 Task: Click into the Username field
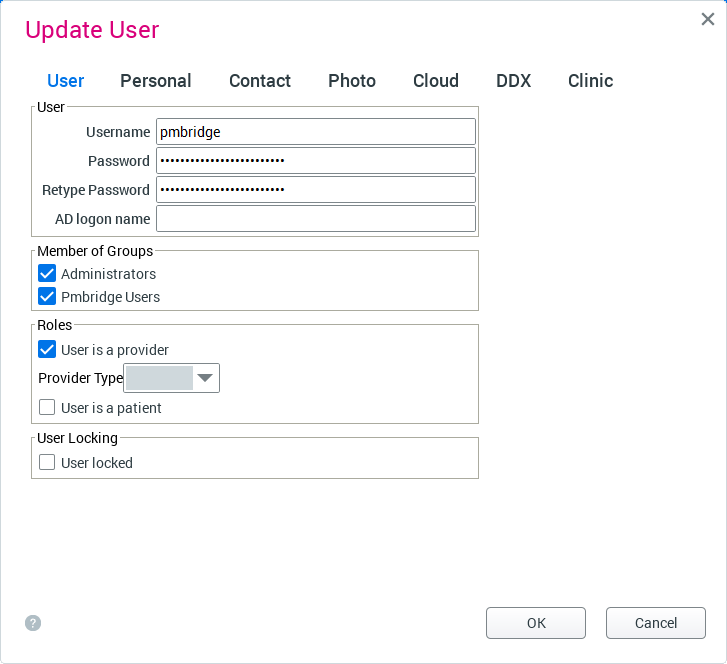(x=315, y=132)
